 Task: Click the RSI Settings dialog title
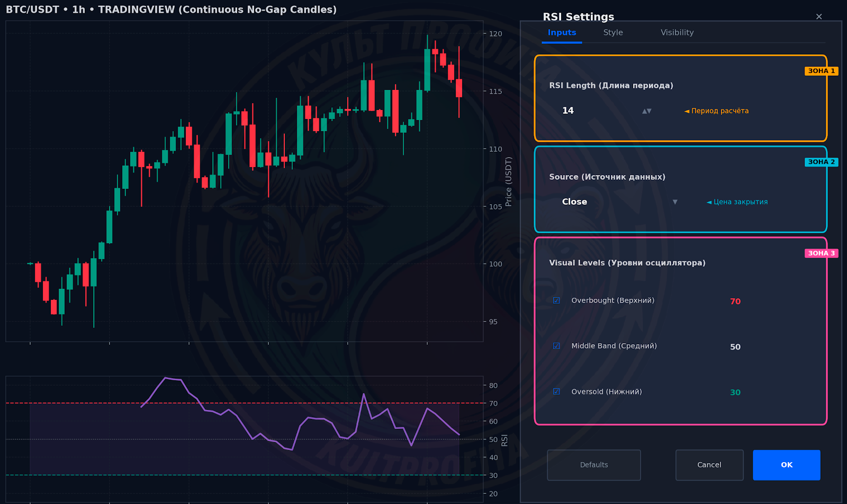pyautogui.click(x=579, y=17)
